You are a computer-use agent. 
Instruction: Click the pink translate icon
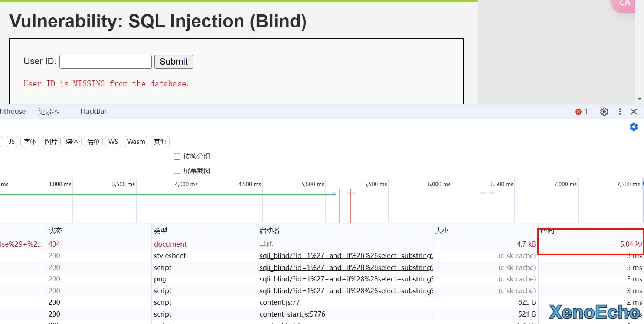coord(625,4)
